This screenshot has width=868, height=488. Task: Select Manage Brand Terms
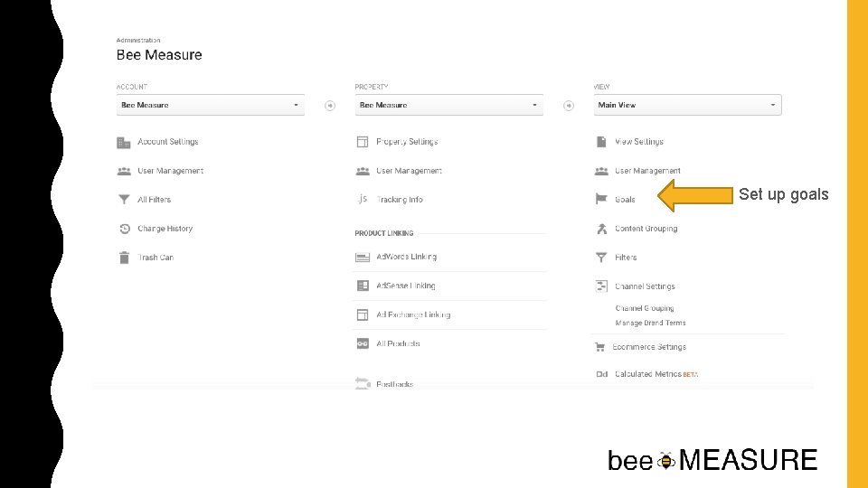pos(650,323)
